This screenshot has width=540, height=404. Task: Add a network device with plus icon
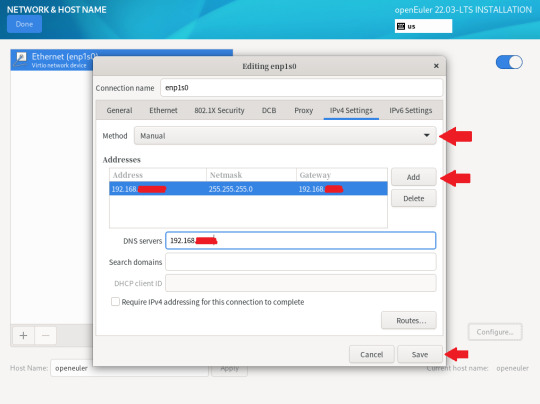(23, 335)
